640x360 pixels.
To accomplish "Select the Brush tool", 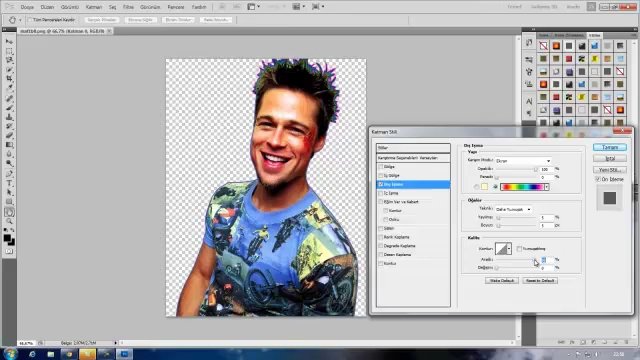I will click(9, 108).
